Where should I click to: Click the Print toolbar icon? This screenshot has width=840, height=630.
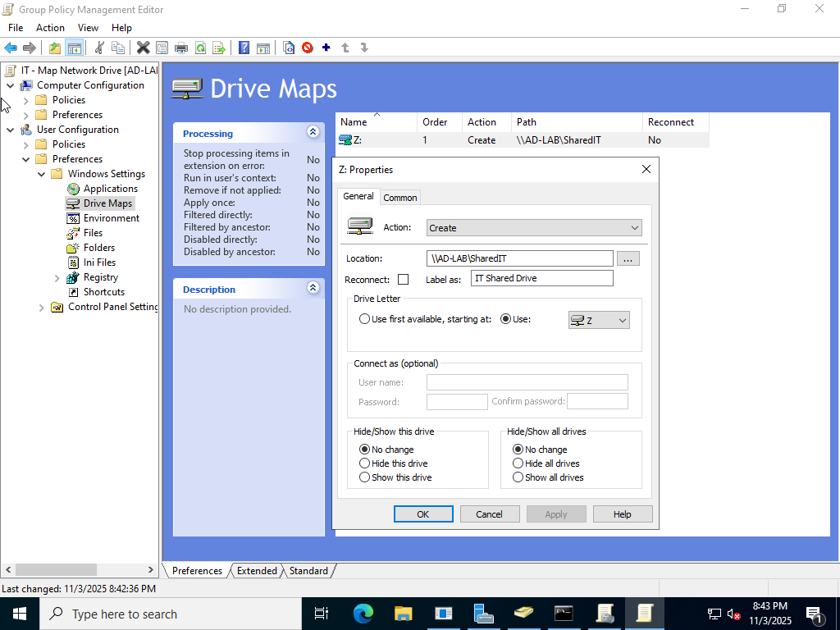(x=181, y=48)
